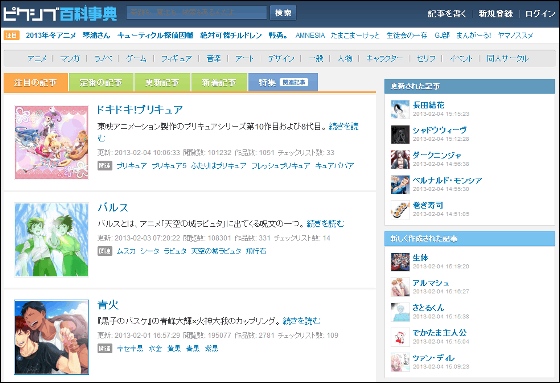
Task: Open trending topic 琴浦さん
Action: (x=96, y=35)
